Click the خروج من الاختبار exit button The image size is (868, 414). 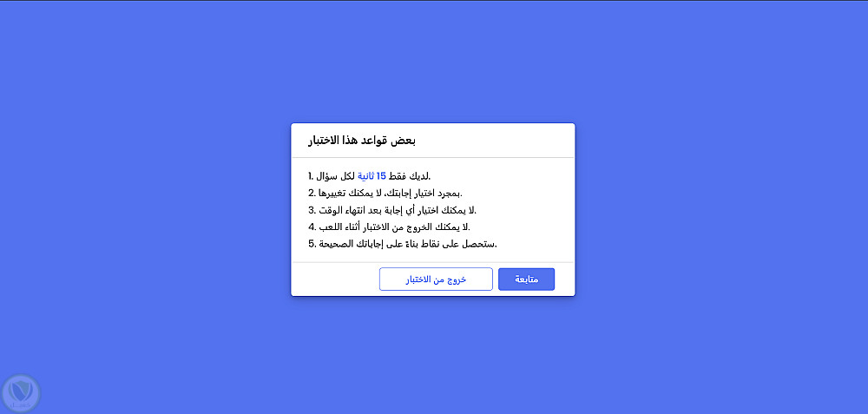coord(436,279)
